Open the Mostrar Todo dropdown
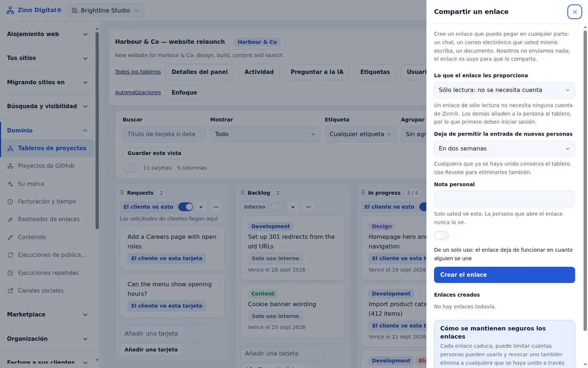The image size is (588, 368). (265, 134)
